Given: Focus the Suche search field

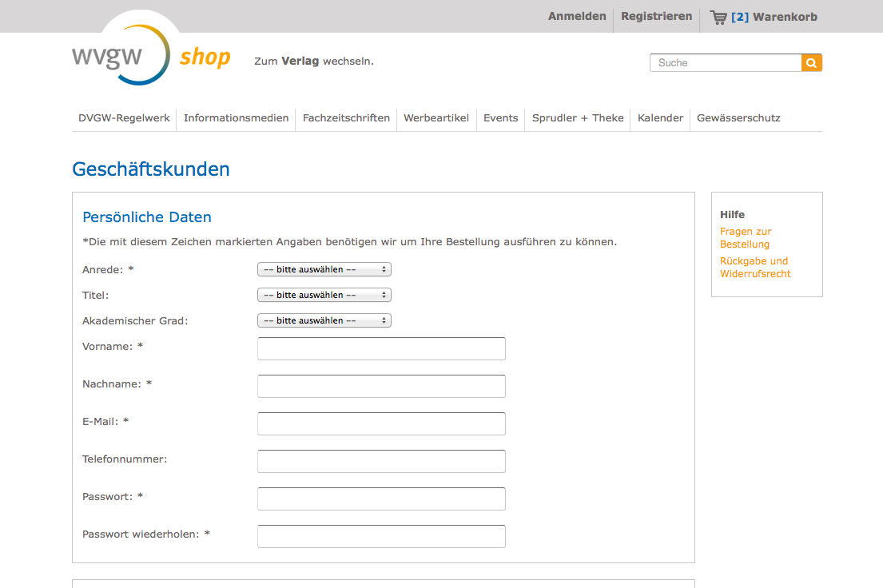Looking at the screenshot, I should 726,62.
